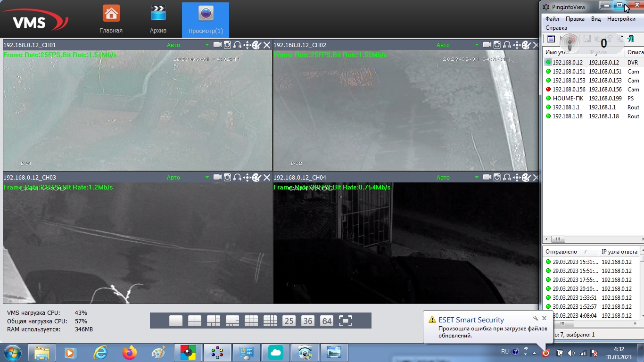Expand the Авто stream dropdown on CH02
The image size is (644, 362).
[477, 45]
